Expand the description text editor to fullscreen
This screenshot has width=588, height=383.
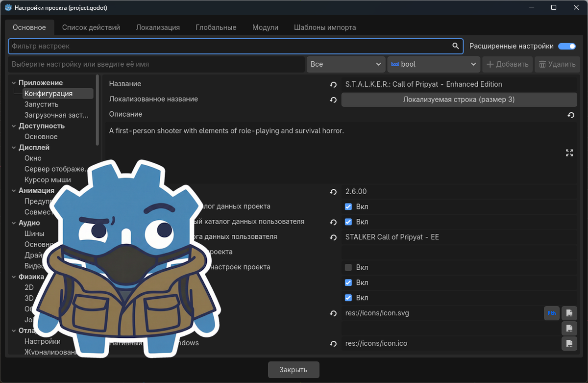569,153
